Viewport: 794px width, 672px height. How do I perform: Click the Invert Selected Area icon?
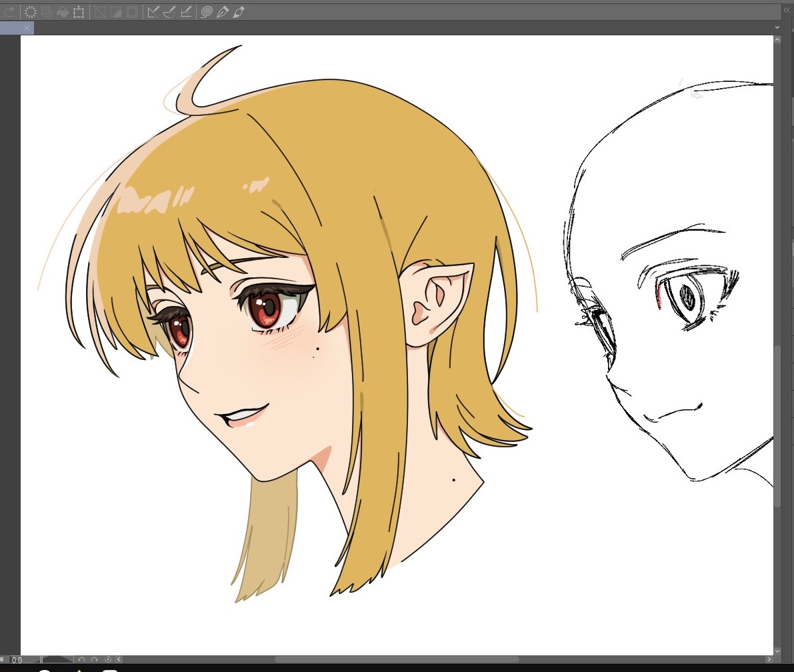(116, 11)
